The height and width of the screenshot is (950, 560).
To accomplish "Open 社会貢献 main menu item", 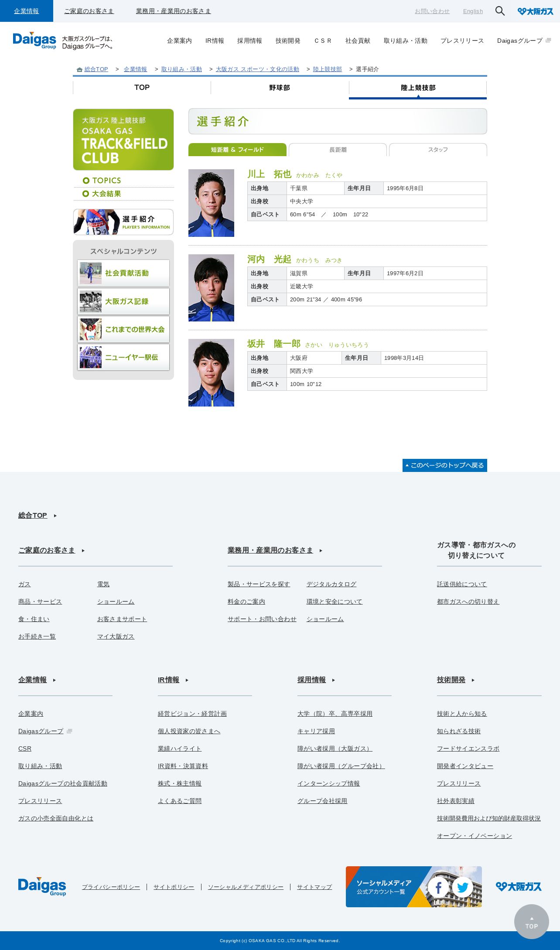I will pyautogui.click(x=358, y=41).
